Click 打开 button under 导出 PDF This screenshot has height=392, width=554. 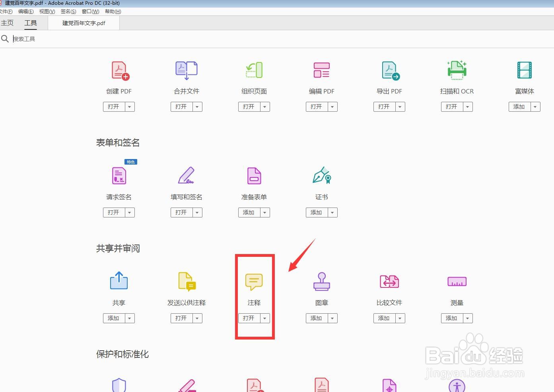[384, 107]
